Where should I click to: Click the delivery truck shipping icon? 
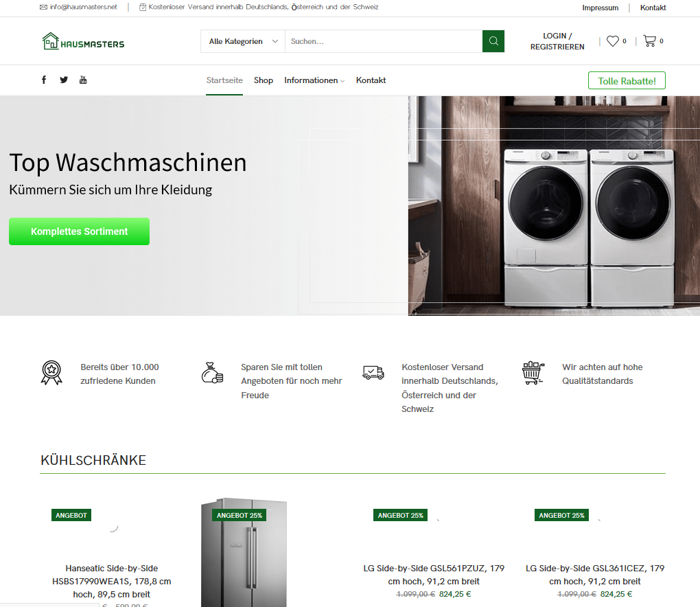(x=373, y=372)
